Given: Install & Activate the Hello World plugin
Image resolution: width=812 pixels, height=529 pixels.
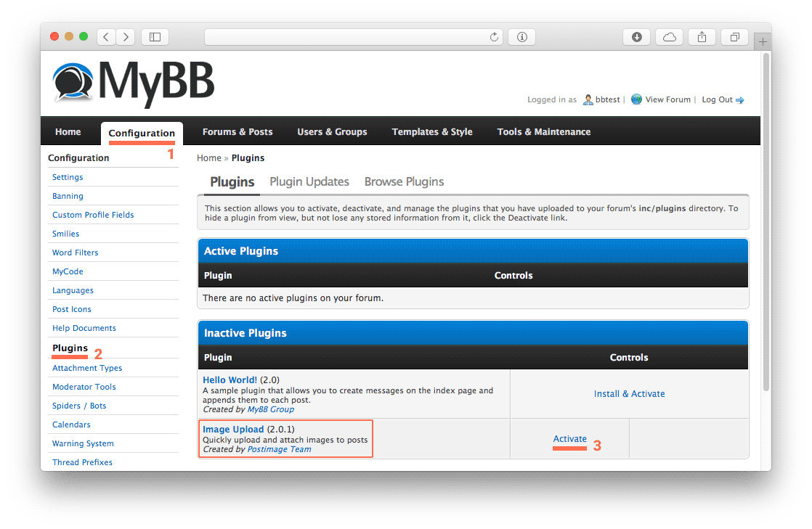Looking at the screenshot, I should tap(629, 393).
